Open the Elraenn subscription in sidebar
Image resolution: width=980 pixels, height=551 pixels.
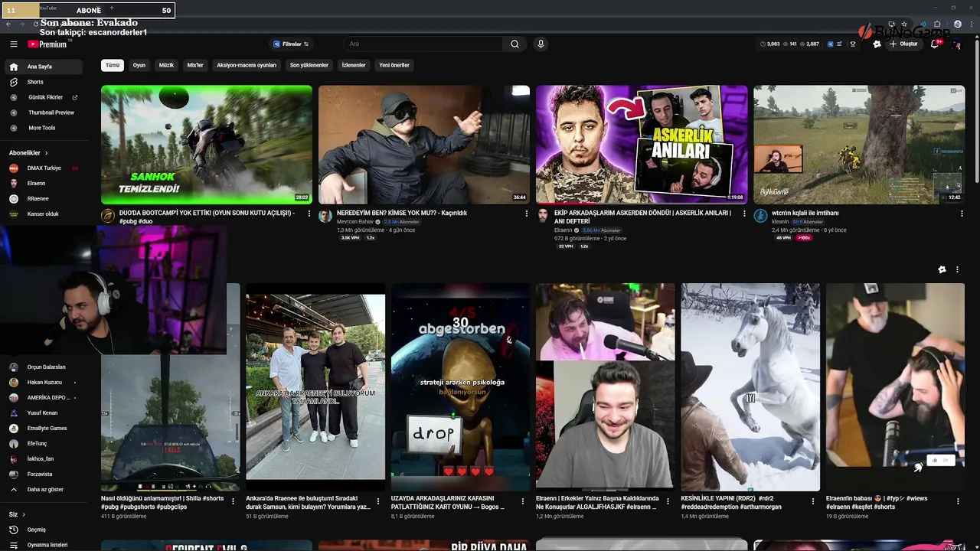click(43, 183)
